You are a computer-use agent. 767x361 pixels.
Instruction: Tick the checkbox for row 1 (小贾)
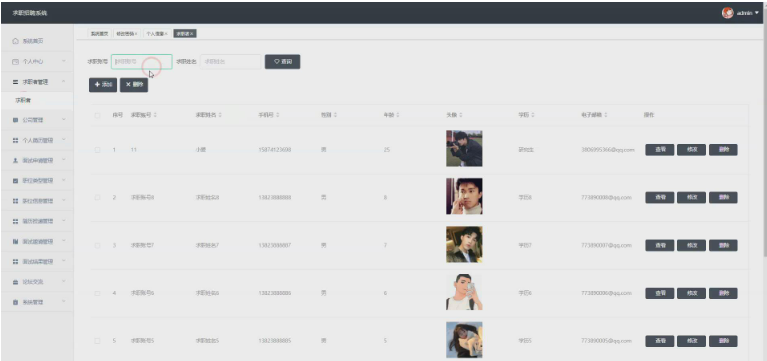tap(97, 150)
